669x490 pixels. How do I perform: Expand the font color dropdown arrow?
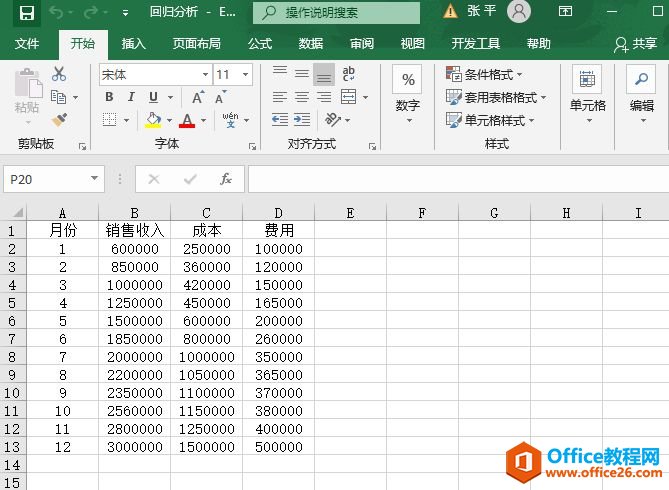(x=204, y=120)
